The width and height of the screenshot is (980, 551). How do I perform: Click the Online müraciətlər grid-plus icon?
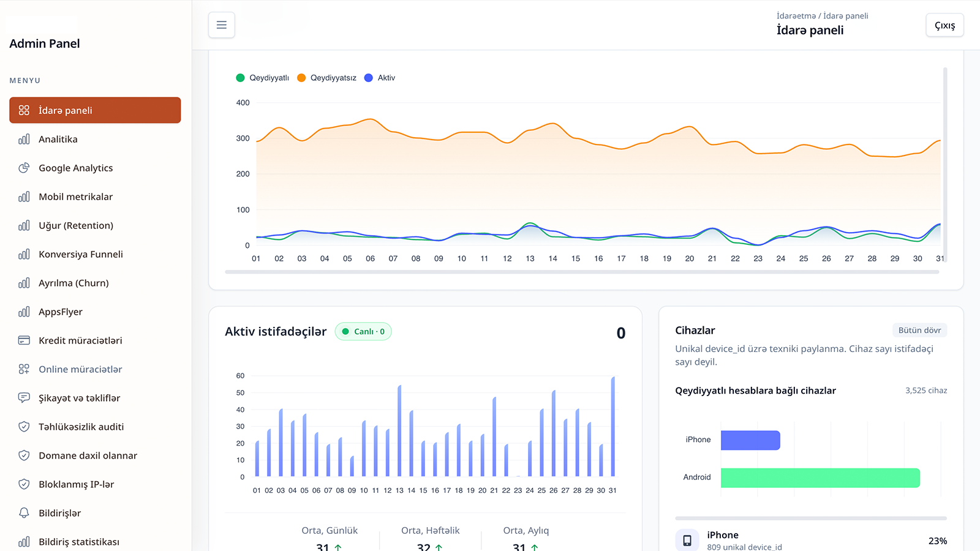24,369
